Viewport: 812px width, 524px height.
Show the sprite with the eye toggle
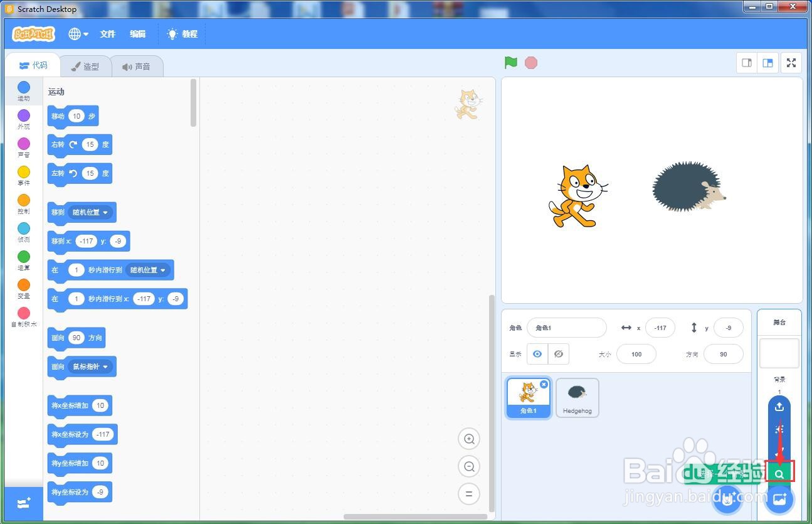pyautogui.click(x=537, y=354)
